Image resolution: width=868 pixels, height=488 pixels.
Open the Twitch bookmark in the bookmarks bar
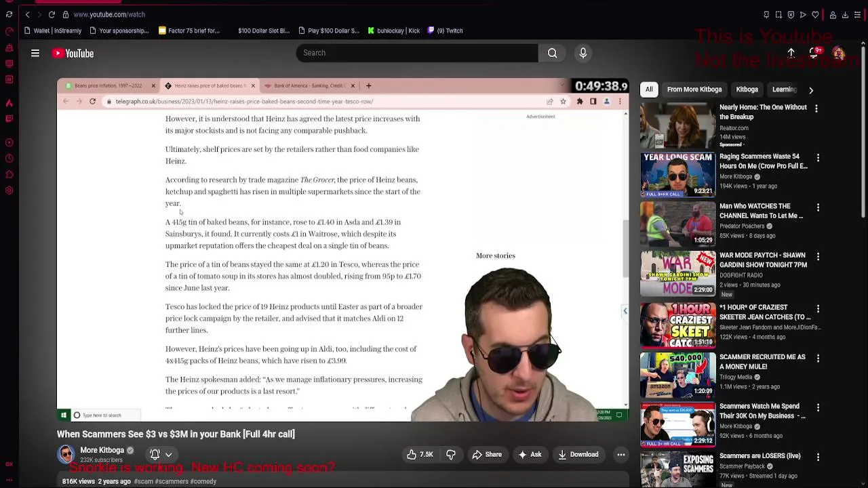pyautogui.click(x=445, y=30)
